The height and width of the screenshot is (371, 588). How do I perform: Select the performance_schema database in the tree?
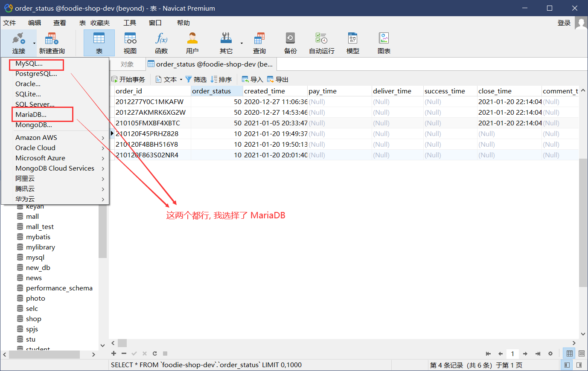coord(59,288)
